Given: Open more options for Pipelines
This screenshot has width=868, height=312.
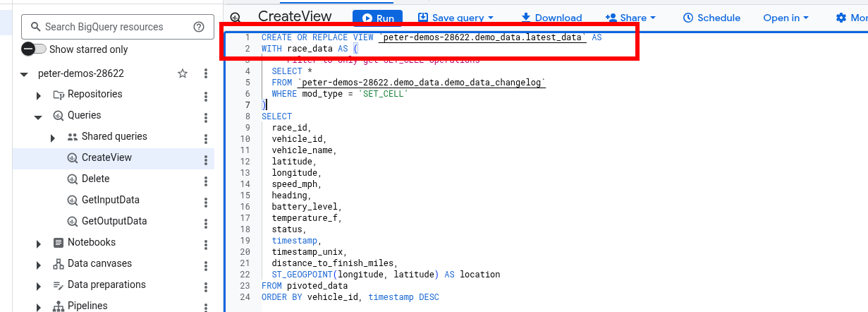Looking at the screenshot, I should [x=206, y=306].
